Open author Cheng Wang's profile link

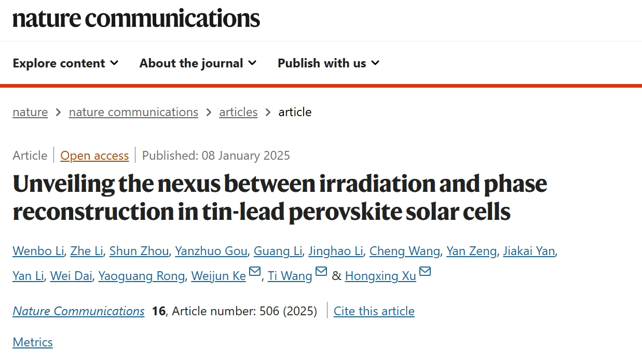(x=405, y=251)
